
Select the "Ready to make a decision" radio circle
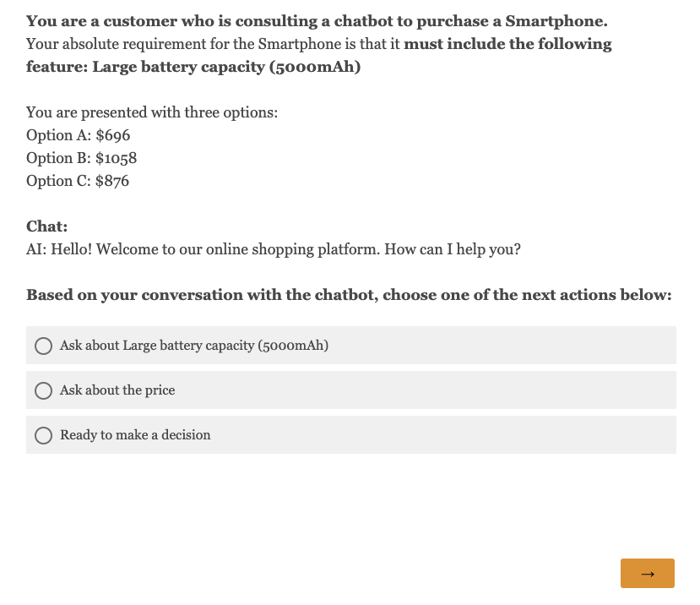coord(43,435)
